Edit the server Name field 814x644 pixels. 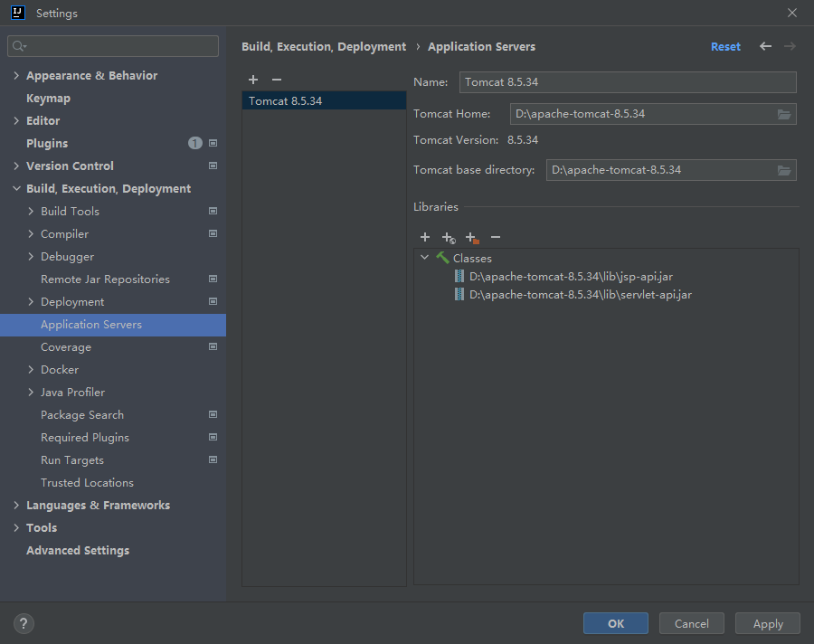628,82
